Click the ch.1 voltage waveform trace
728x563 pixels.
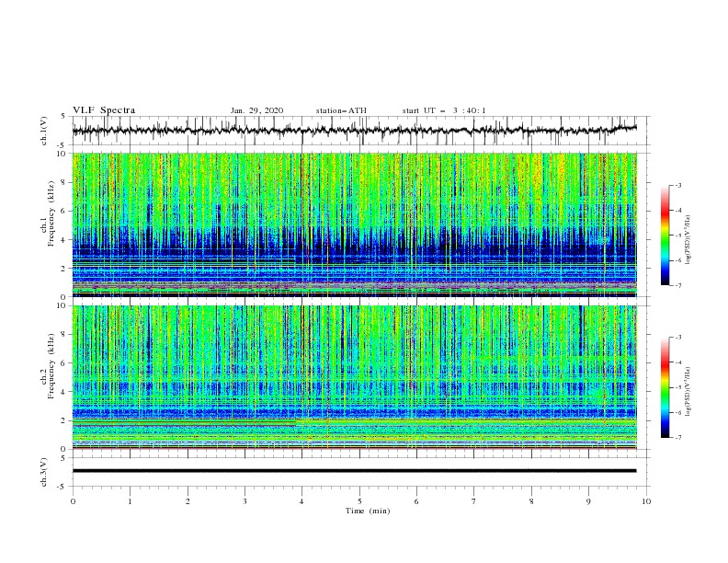(354, 130)
